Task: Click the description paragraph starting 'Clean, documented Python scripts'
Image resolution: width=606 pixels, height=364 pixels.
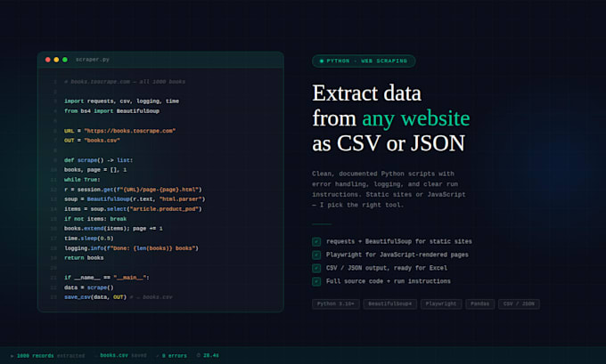Action: click(389, 190)
